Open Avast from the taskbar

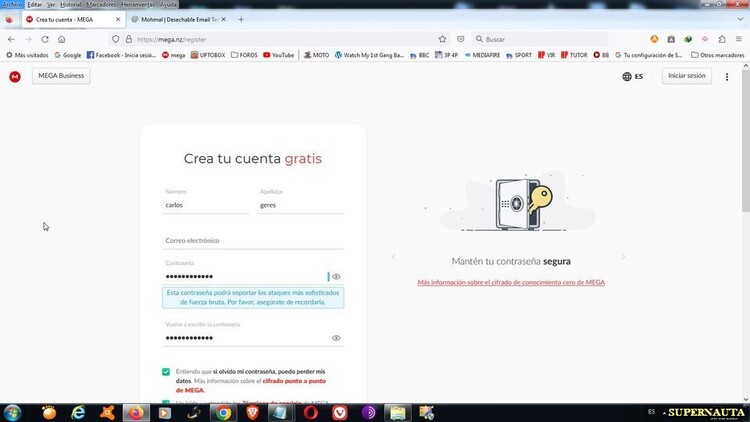[108, 412]
